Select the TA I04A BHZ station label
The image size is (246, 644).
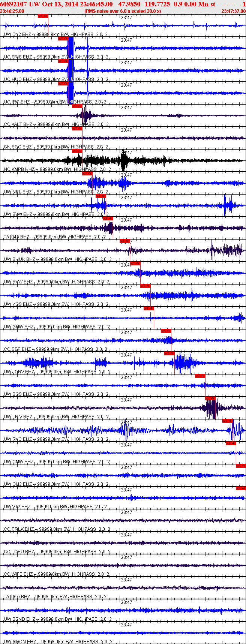(16, 237)
